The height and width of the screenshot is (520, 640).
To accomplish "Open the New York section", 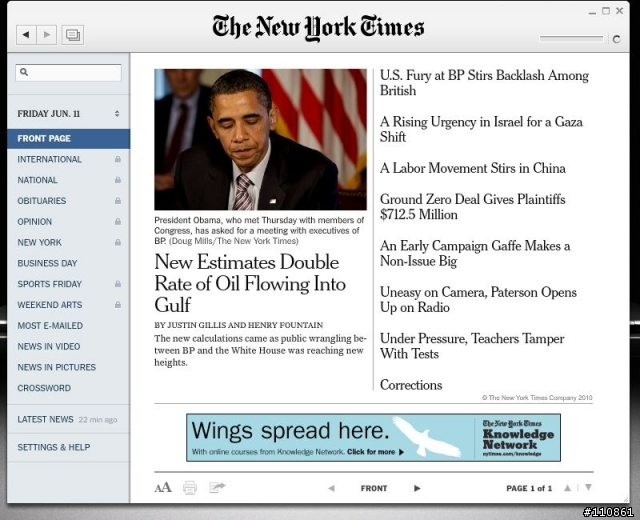I will 68,242.
